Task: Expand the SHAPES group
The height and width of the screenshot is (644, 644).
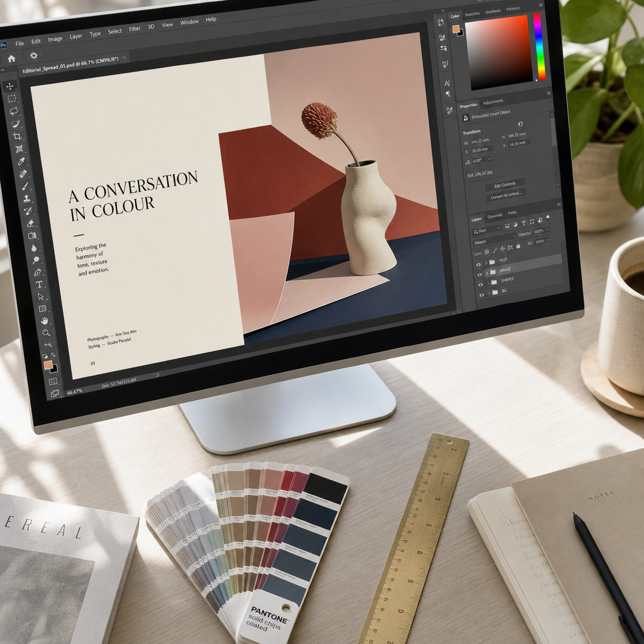Action: pos(488,282)
